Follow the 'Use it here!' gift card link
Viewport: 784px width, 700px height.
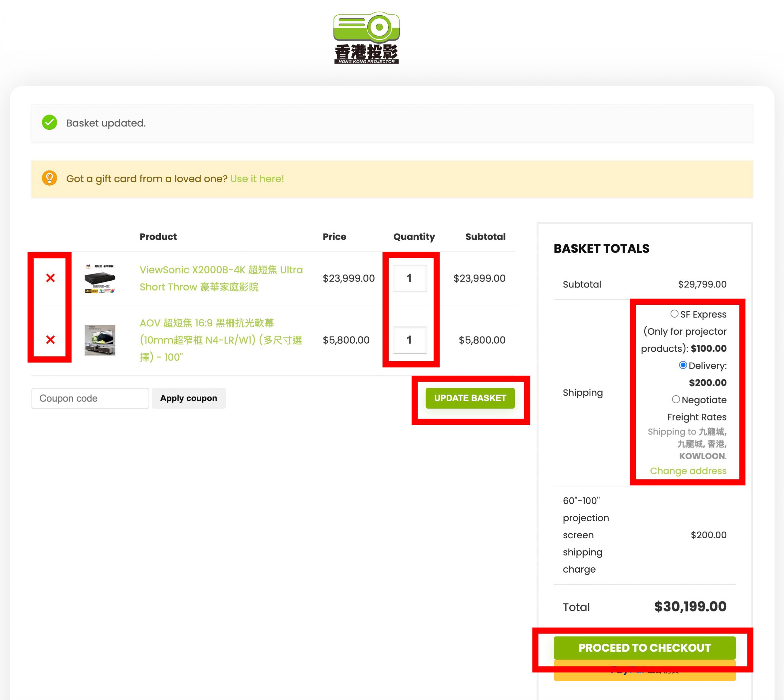tap(257, 179)
